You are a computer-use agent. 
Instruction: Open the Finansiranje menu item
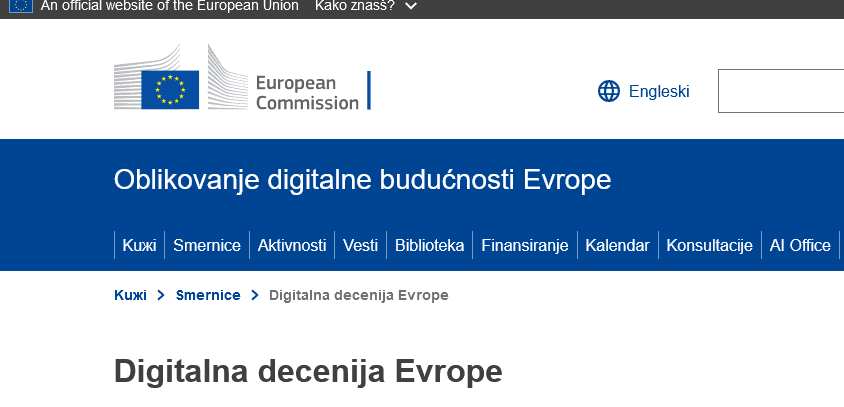(525, 245)
